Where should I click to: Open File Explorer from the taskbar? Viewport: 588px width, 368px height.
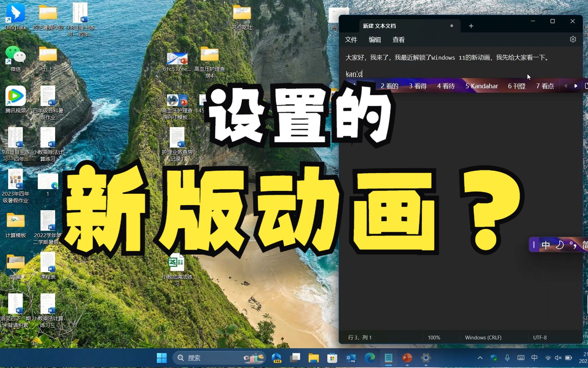click(x=313, y=358)
